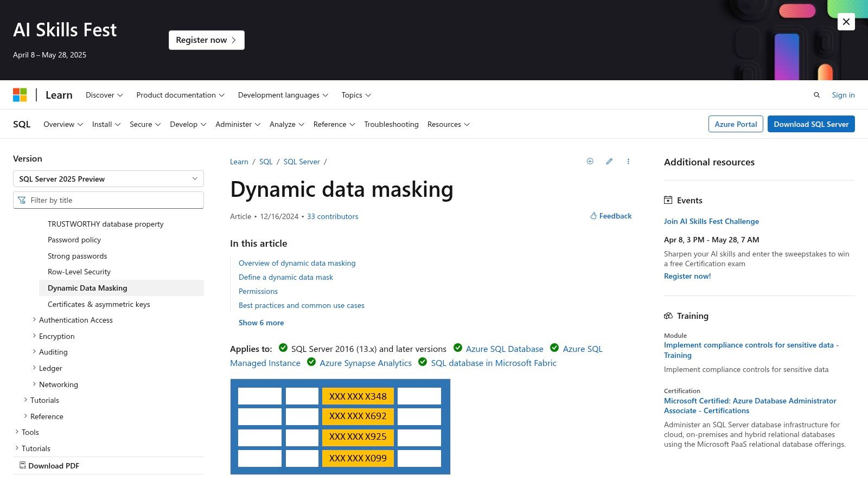Open the more actions kebab menu icon
Viewport: 868px width, 488px height.
pos(628,161)
